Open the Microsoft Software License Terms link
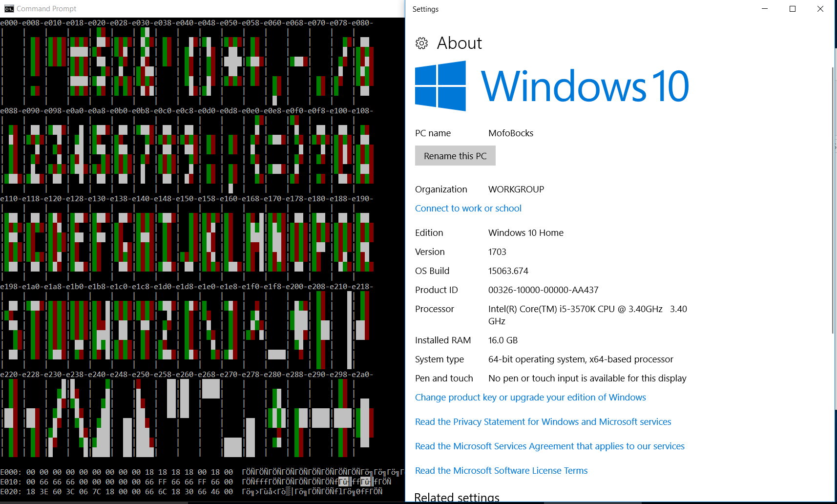 click(502, 471)
